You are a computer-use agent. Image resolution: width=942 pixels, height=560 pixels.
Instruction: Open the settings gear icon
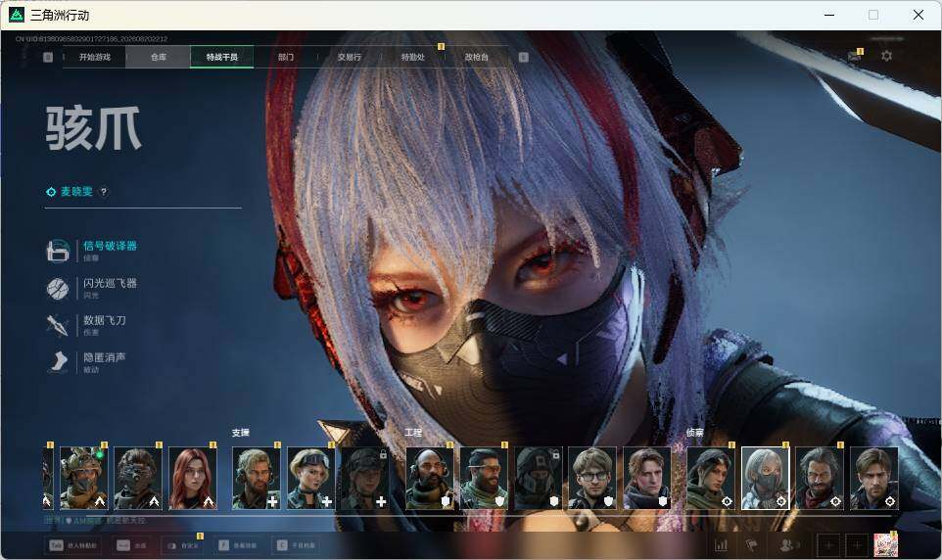point(886,56)
